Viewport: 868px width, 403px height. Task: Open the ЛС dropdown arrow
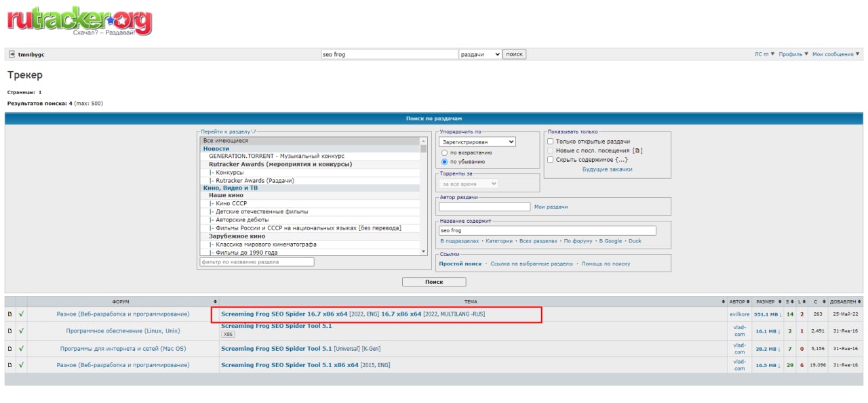tap(772, 54)
